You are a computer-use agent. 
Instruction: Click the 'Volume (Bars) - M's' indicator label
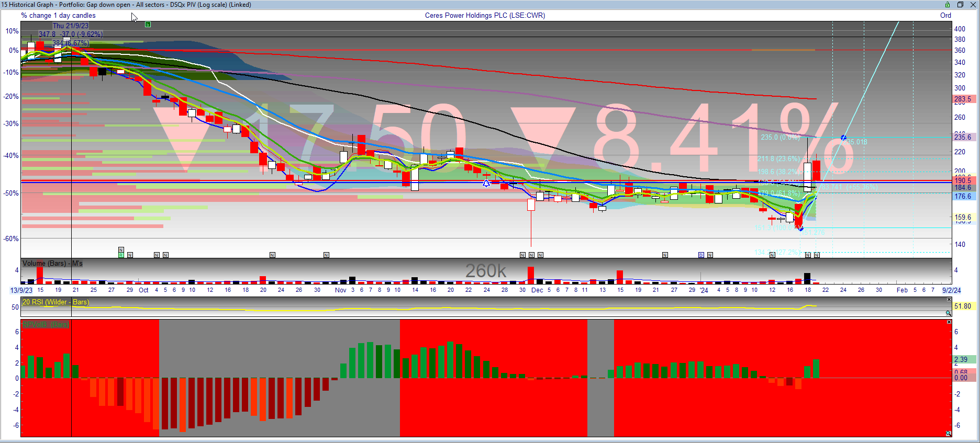pyautogui.click(x=52, y=264)
